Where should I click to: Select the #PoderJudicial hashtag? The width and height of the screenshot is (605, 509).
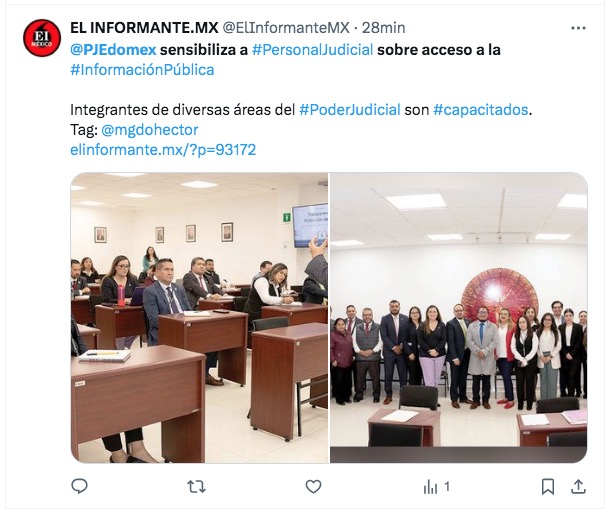click(x=350, y=110)
